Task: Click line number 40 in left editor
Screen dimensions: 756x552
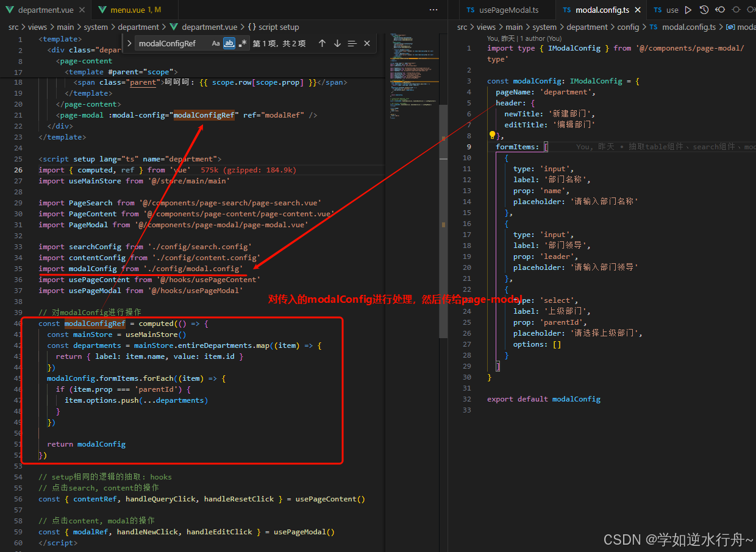Action: coord(18,324)
